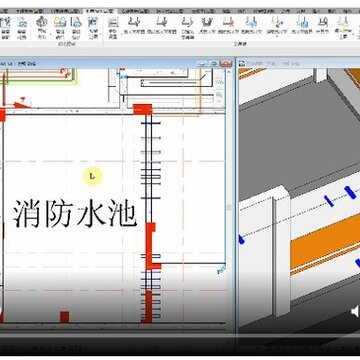
Task: Open dropdown arrow beside the 3D box ribbon icon
Action: point(50,34)
